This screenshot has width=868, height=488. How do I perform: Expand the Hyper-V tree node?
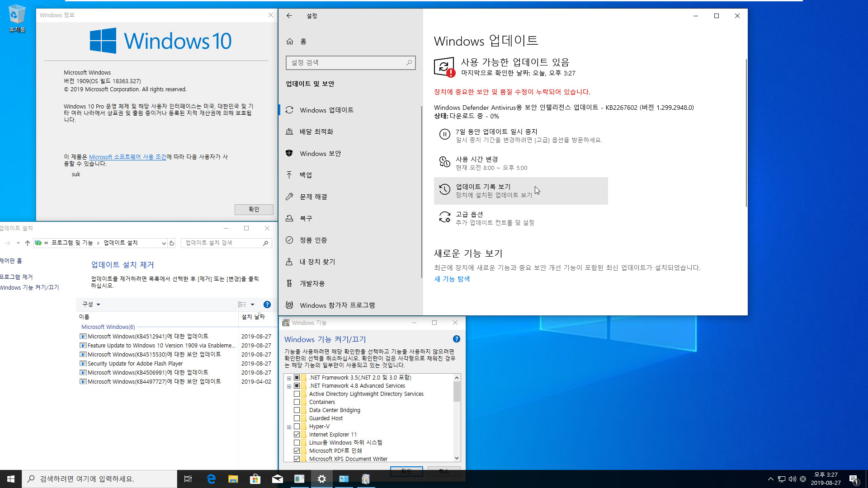(x=289, y=427)
